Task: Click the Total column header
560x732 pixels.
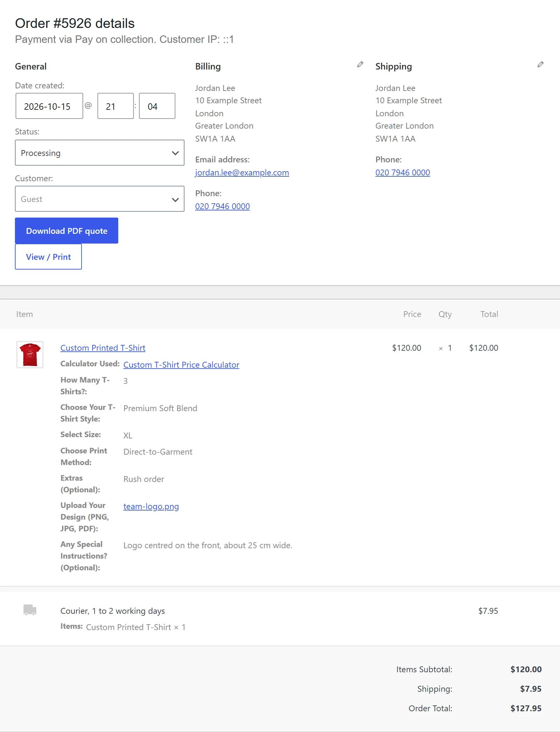Action: [x=489, y=314]
